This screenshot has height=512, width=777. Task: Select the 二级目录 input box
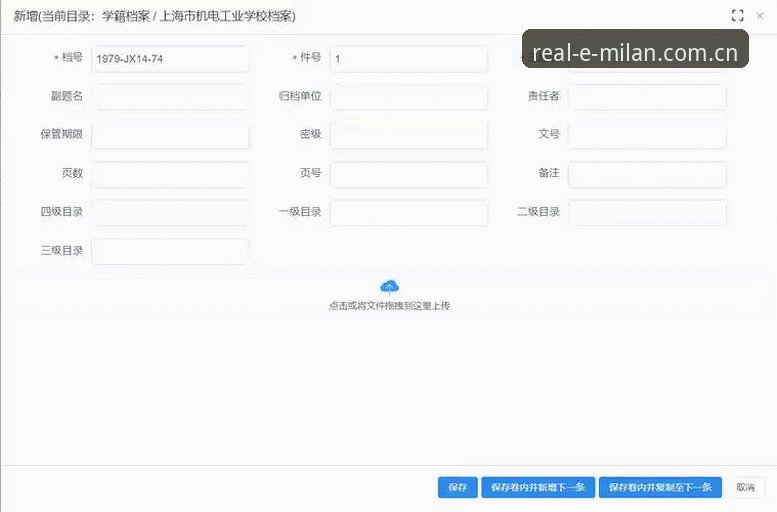point(647,213)
